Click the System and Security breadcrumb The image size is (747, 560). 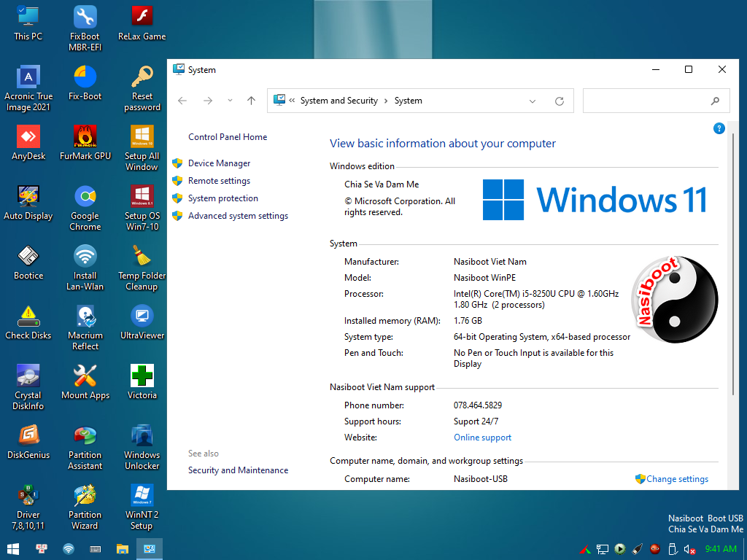(x=338, y=101)
